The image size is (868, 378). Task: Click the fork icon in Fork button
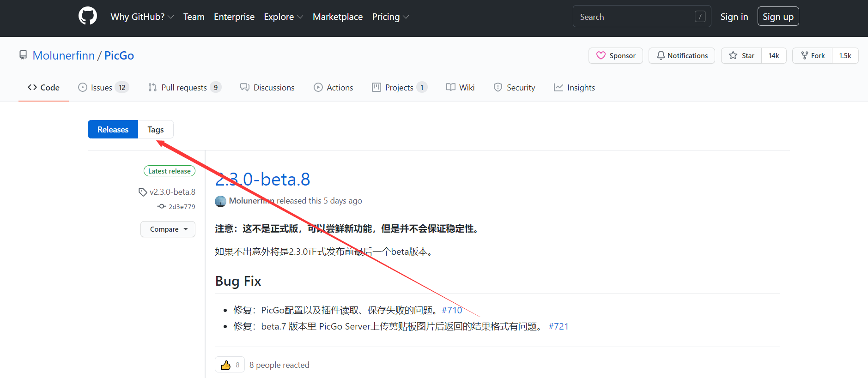pyautogui.click(x=804, y=55)
